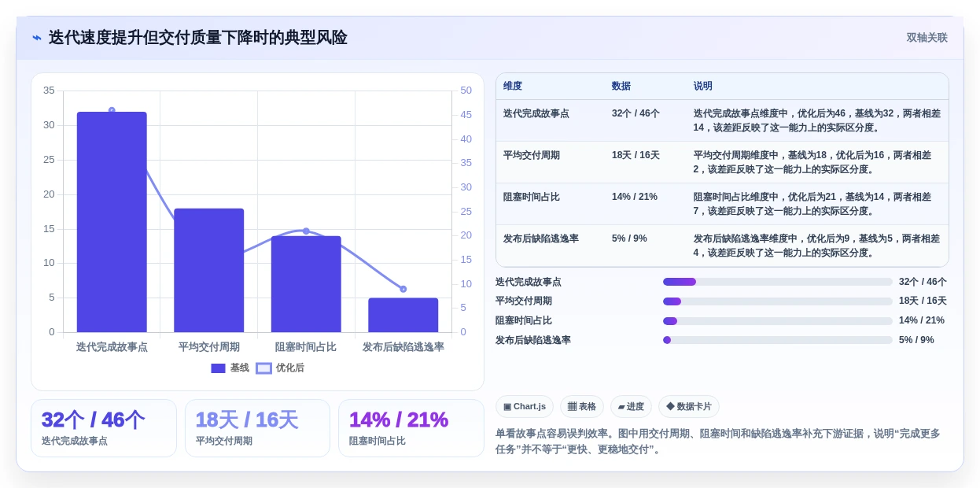Click the lightning icon beside the title
Image resolution: width=980 pixels, height=488 pixels.
(37, 38)
